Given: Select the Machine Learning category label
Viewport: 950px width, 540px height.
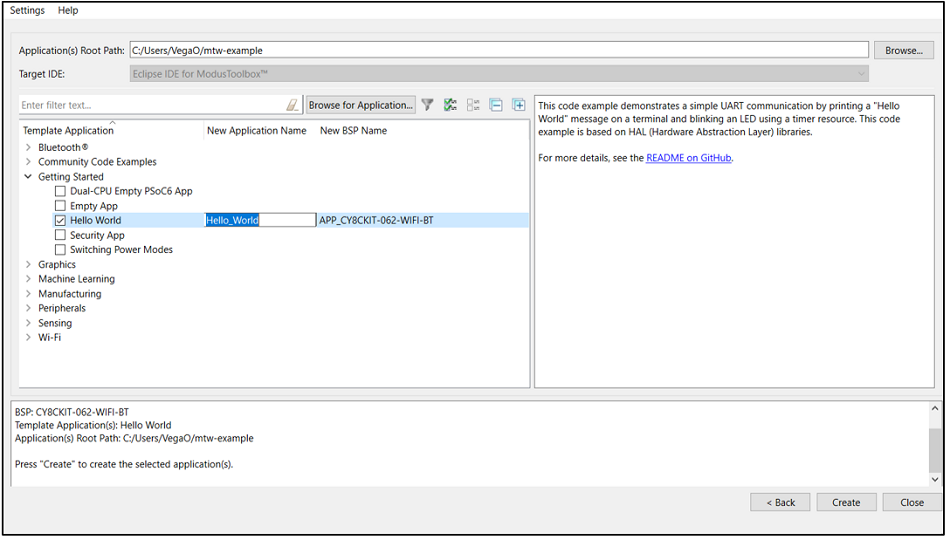Looking at the screenshot, I should (x=76, y=279).
